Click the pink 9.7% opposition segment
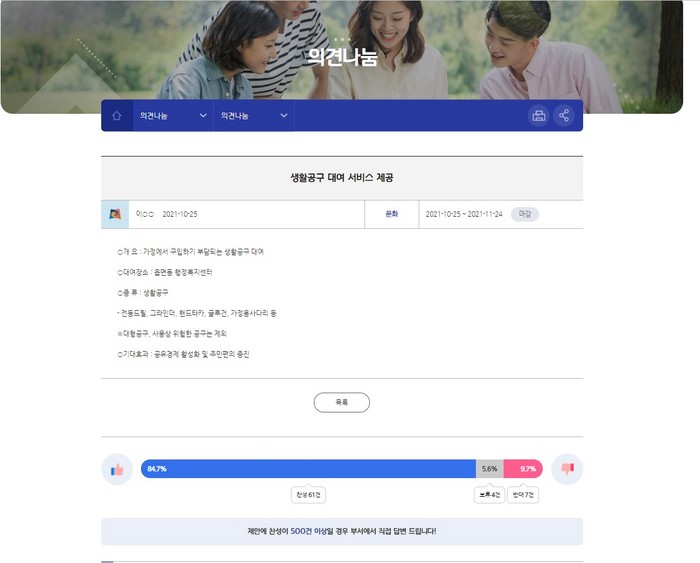700x563 pixels. pos(523,469)
